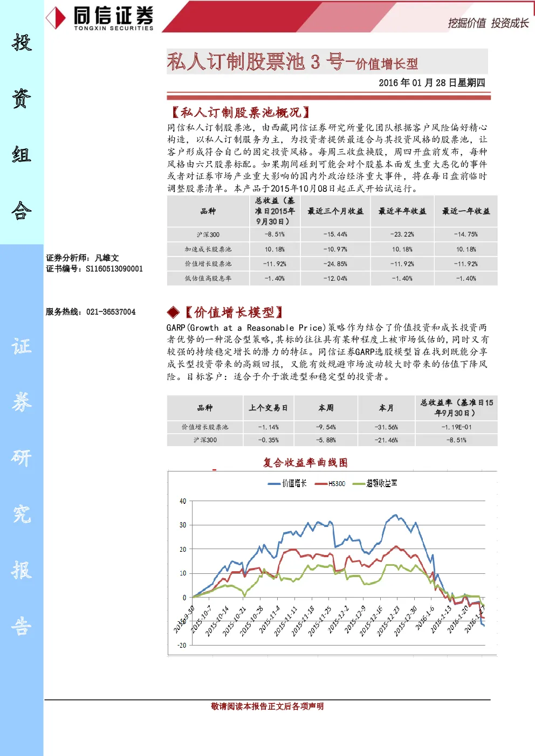The width and height of the screenshot is (535, 756).
Task: Select the 沪深300 row label in first table
Action: [208, 234]
